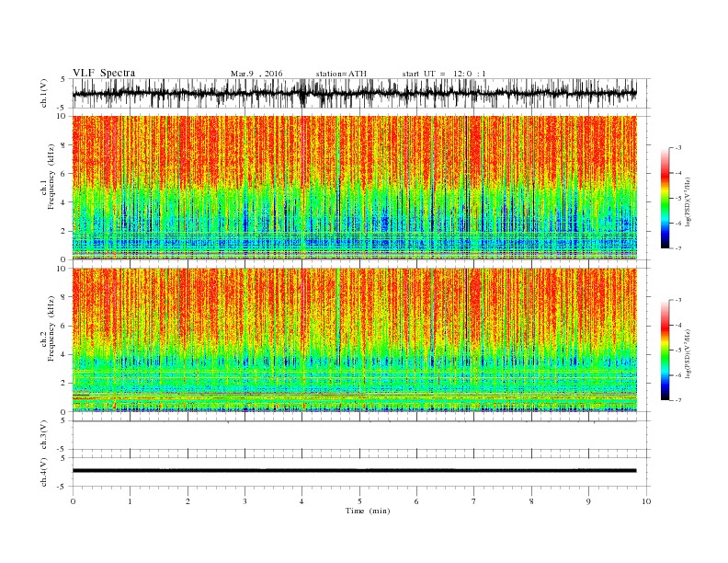Select the "start UT = 12:0:1" text
Viewport: 728px width, 563px height.
pos(444,74)
